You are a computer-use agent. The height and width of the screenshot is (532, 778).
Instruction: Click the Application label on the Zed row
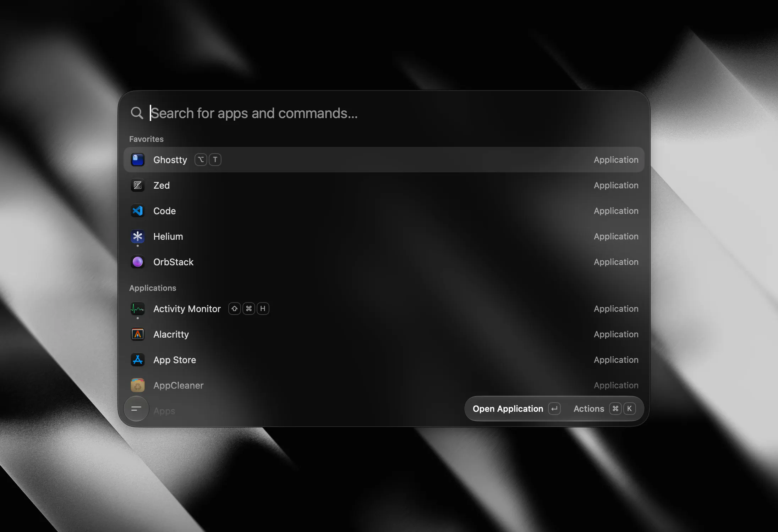(616, 185)
